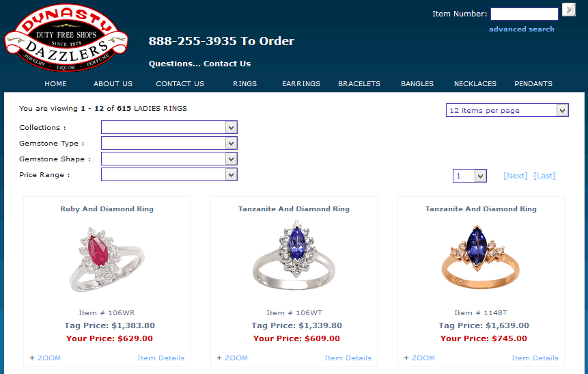Open the Gemstone Shape dropdown
The width and height of the screenshot is (588, 374).
click(169, 159)
